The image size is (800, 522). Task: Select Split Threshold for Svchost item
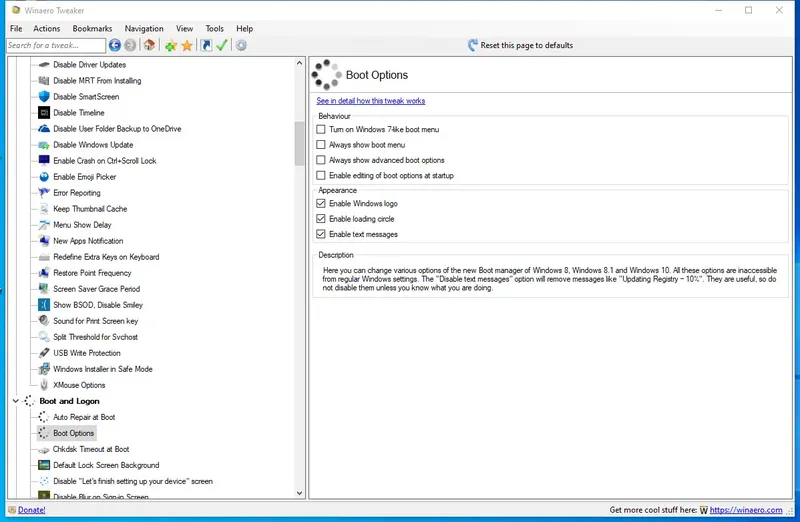(x=95, y=337)
